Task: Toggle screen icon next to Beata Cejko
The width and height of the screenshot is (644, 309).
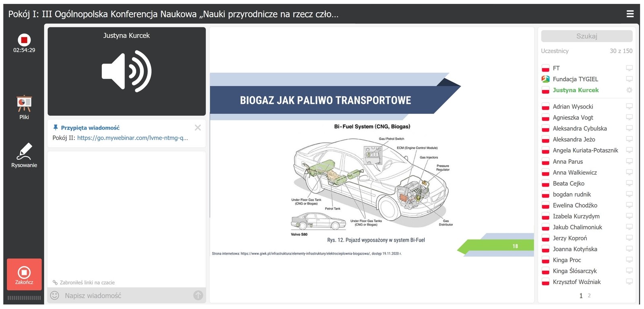Action: [629, 183]
